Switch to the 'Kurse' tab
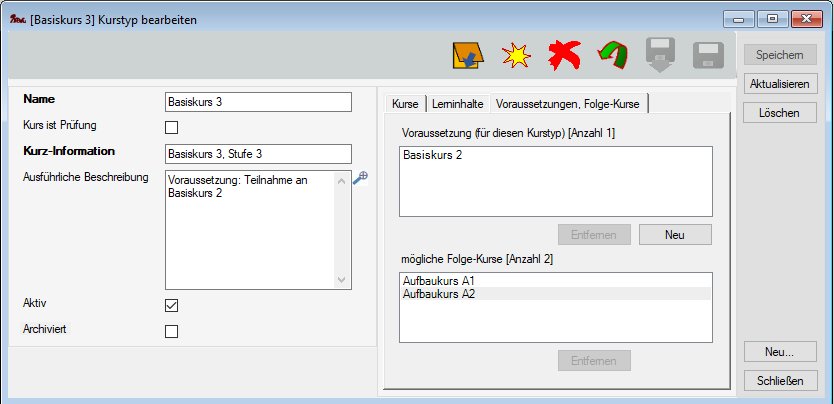 click(405, 104)
